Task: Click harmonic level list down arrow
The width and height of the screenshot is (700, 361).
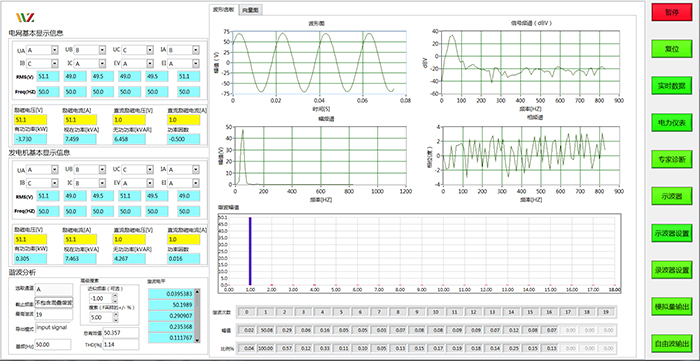Action: coord(197,340)
